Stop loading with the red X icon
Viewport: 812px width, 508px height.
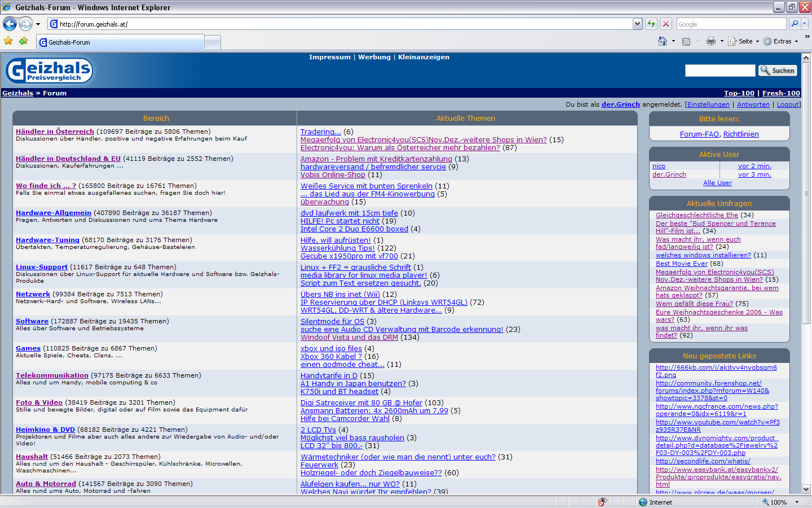(666, 24)
